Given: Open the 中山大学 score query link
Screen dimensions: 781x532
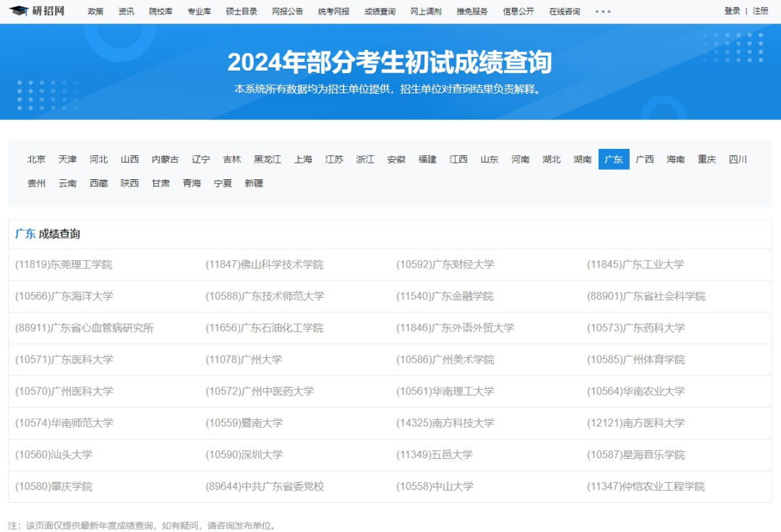Looking at the screenshot, I should [433, 486].
